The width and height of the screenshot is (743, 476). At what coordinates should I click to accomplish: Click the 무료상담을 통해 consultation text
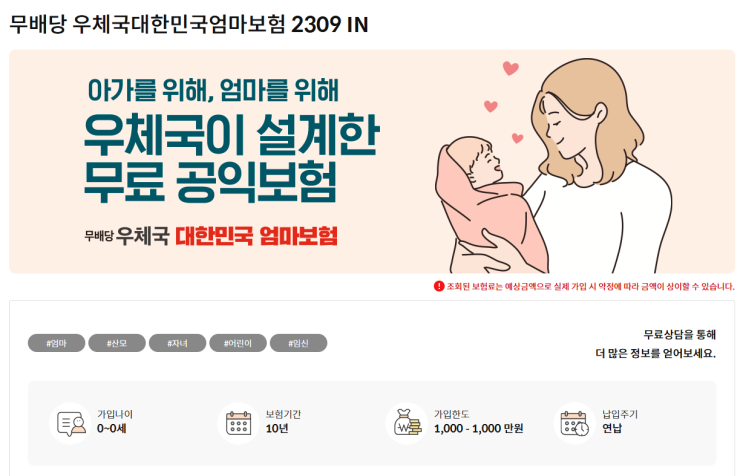point(680,335)
